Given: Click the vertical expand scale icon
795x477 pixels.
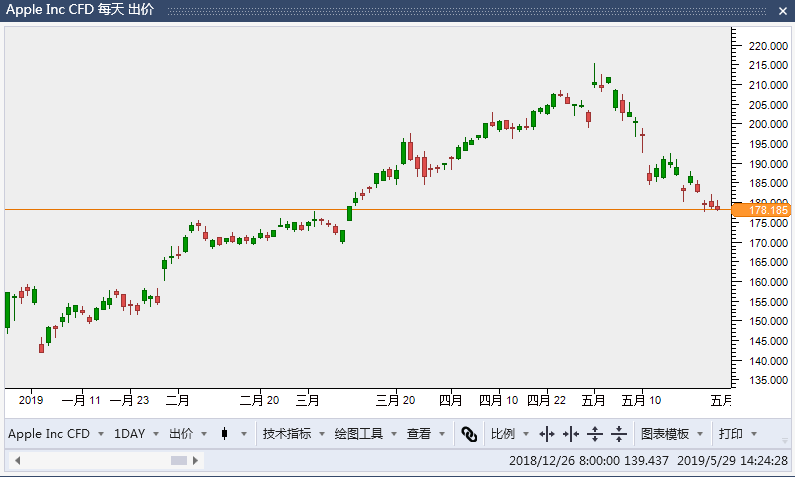Looking at the screenshot, I should tap(595, 434).
